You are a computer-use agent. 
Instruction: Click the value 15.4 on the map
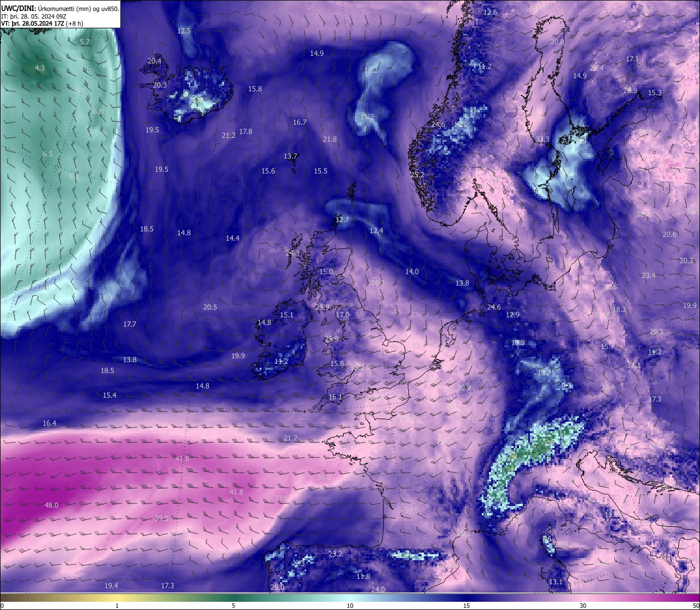[109, 395]
